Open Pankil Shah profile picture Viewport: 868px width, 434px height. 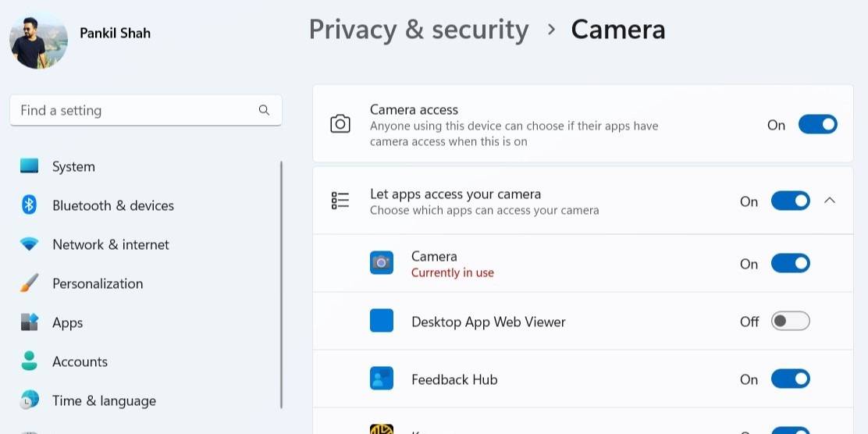coord(38,39)
